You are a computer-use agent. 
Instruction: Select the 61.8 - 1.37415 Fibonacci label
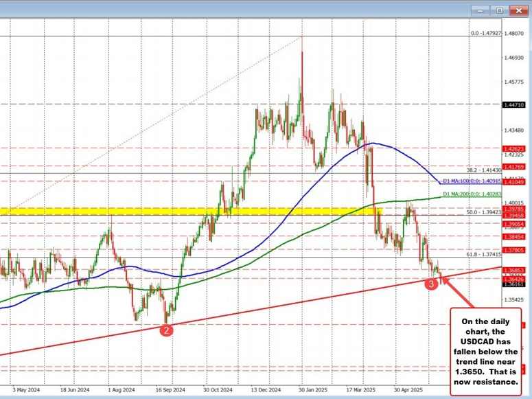(x=484, y=254)
